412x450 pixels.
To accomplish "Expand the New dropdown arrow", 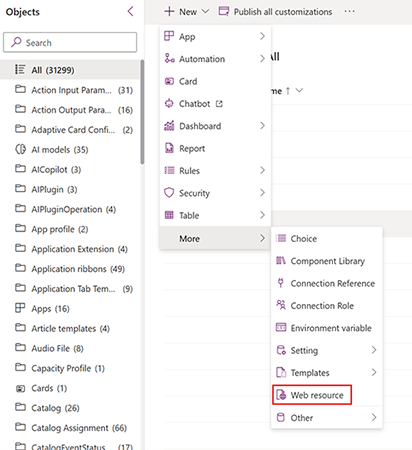I will click(206, 11).
